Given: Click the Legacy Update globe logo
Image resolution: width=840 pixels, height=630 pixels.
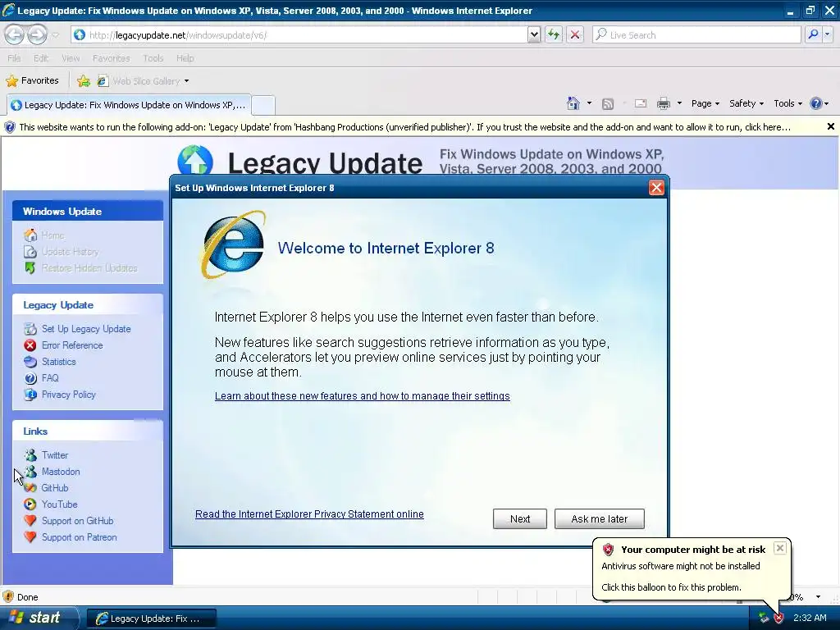Looking at the screenshot, I should click(195, 160).
